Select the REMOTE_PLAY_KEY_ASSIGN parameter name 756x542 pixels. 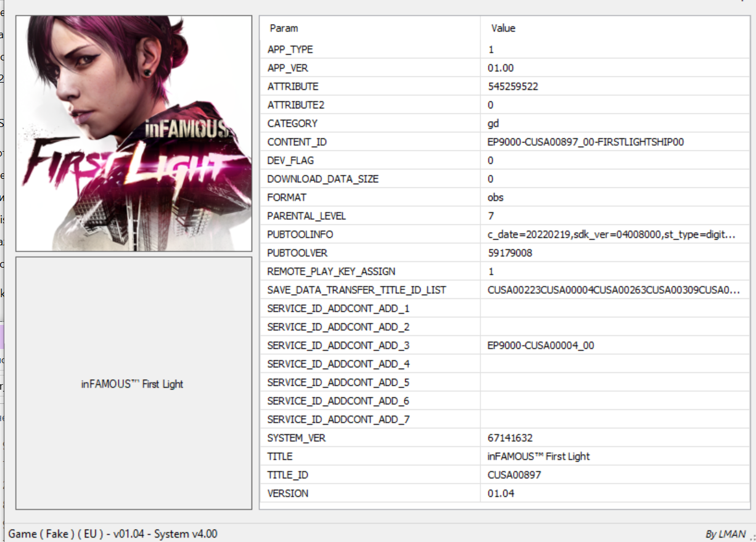point(332,271)
